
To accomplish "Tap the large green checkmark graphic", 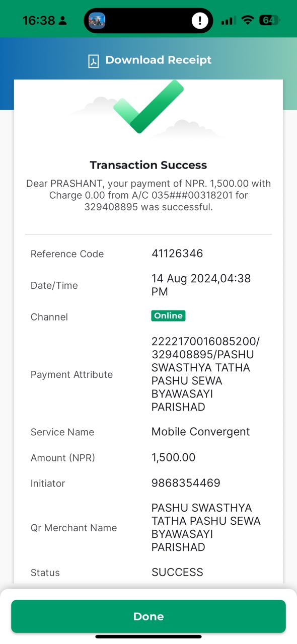I will 148,107.
